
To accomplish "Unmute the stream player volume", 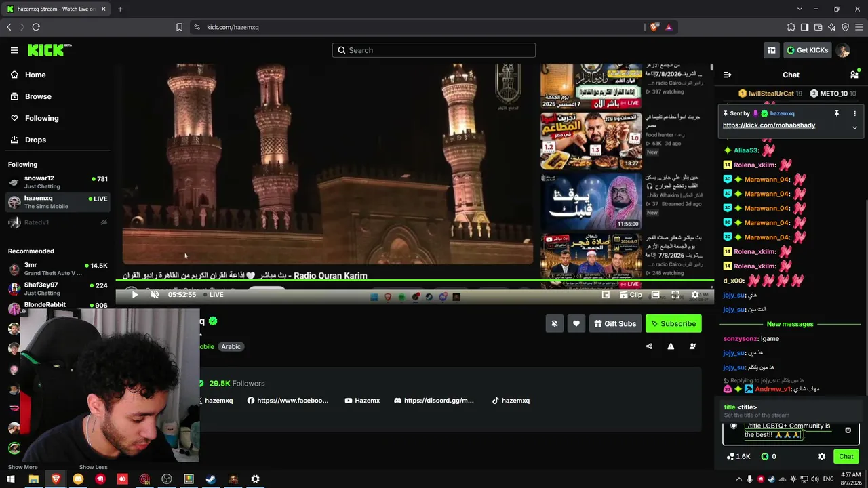I will [155, 295].
